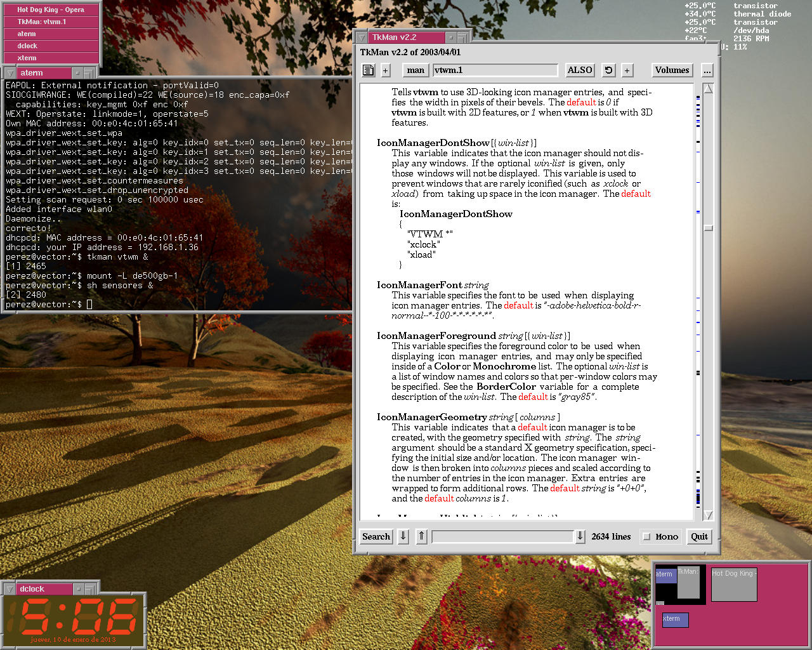Click the '2634 lines' label in TkMan
Screen dimensions: 812x650
611,536
